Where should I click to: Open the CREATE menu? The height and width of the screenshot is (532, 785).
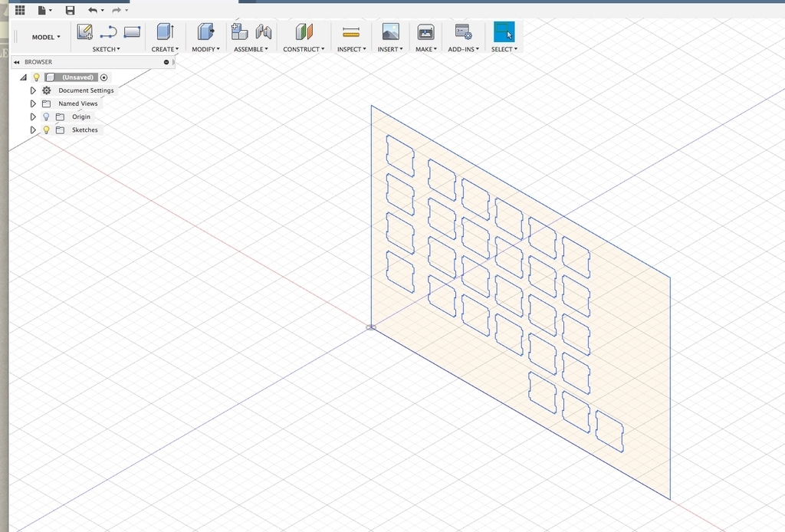(x=165, y=49)
